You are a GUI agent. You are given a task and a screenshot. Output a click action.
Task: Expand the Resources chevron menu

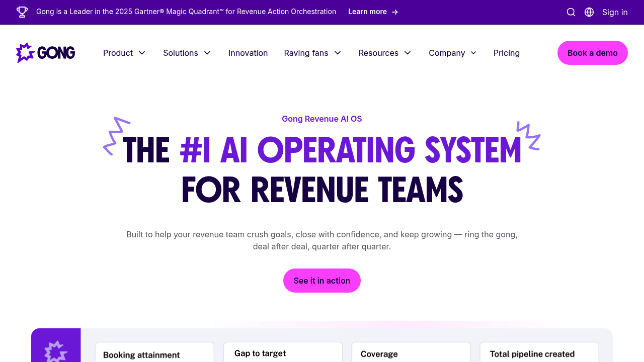(x=408, y=53)
